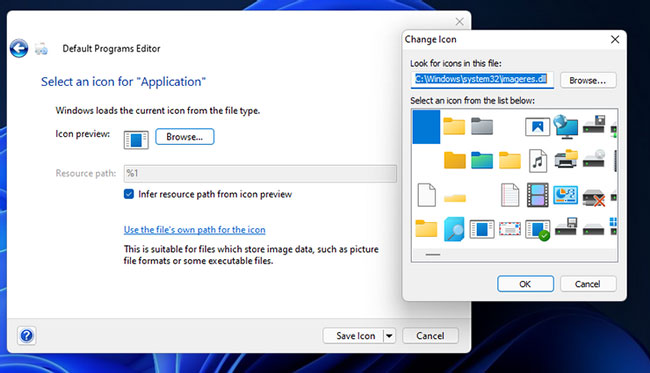650x373 pixels.
Task: Select the highlighted solid blue icon
Action: tap(426, 126)
